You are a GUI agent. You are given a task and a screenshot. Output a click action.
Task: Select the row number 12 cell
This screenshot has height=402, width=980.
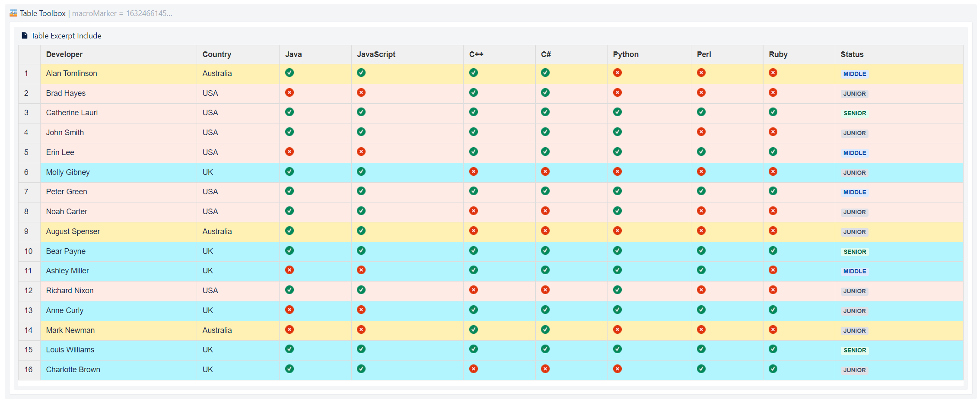pyautogui.click(x=29, y=291)
